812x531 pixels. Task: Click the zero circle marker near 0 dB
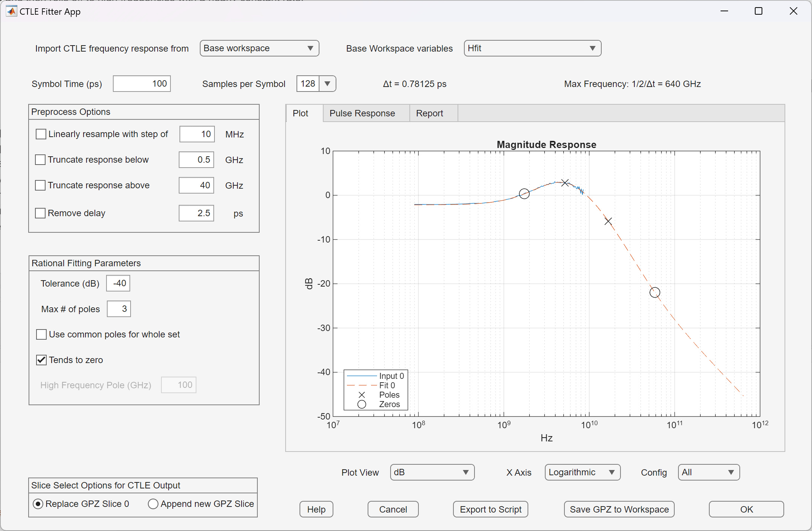pyautogui.click(x=524, y=194)
